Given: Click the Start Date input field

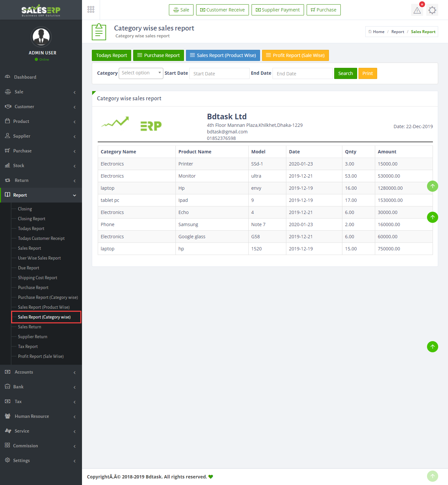Looking at the screenshot, I should click(219, 73).
